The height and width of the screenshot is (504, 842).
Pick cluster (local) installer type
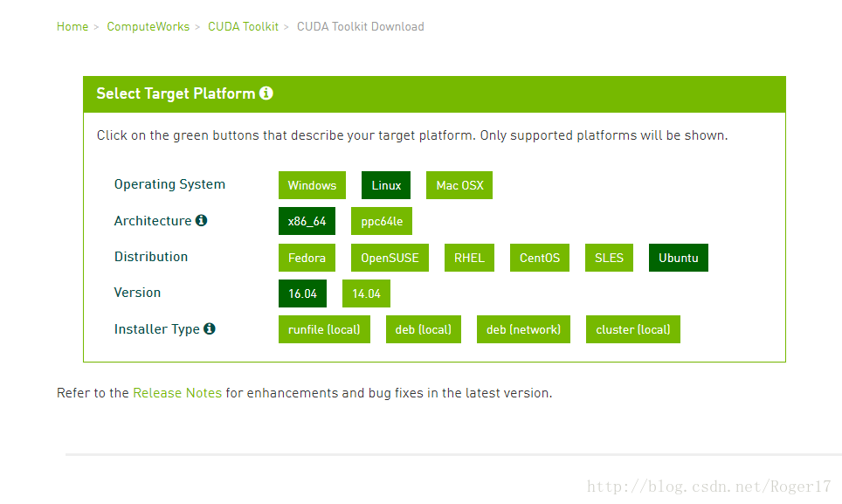click(x=633, y=329)
